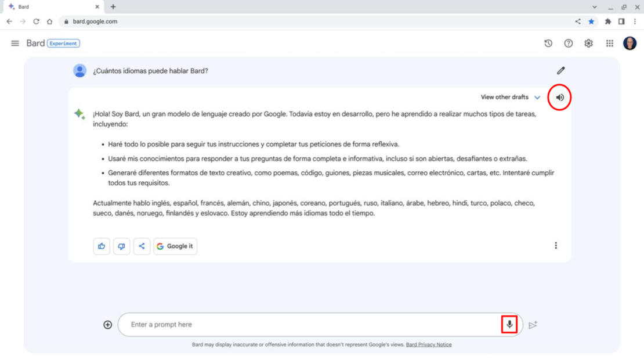Viewport: 644px width, 363px height.
Task: Upload content using the plus icon
Action: (x=107, y=324)
